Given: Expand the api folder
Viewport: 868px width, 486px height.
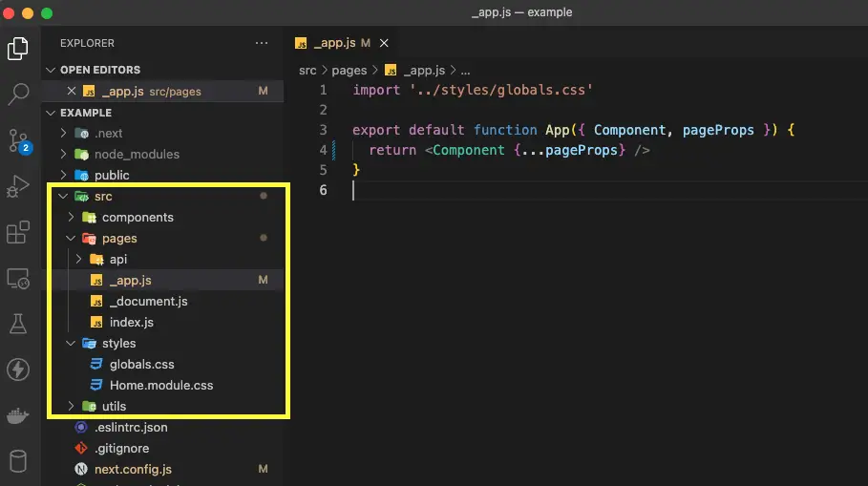Looking at the screenshot, I should click(x=79, y=260).
